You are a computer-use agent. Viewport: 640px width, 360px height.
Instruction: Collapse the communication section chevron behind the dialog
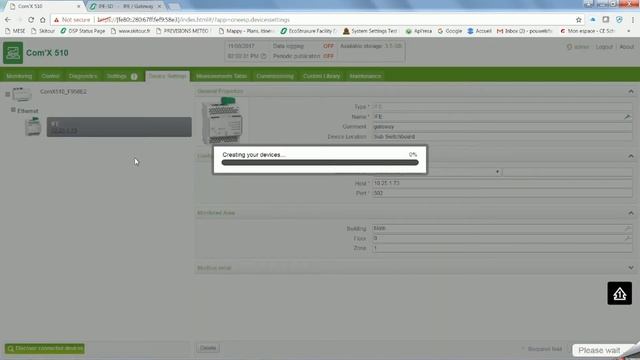(x=631, y=156)
